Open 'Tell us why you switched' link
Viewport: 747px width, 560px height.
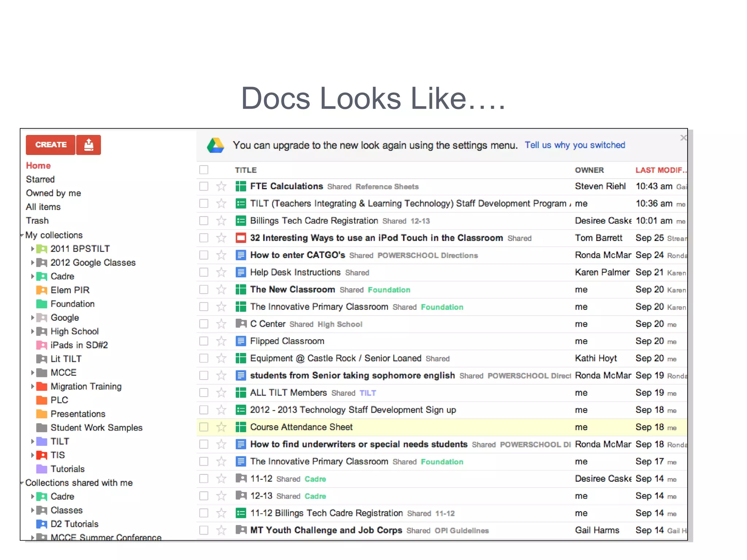575,145
